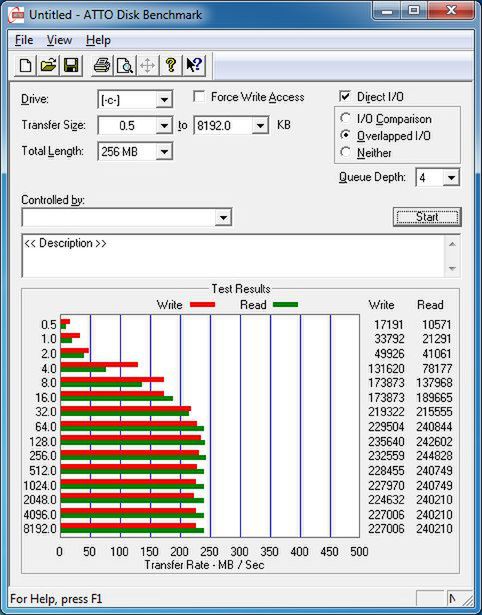Click the 8192.0 transfer size row label
The height and width of the screenshot is (615, 482).
tap(40, 529)
